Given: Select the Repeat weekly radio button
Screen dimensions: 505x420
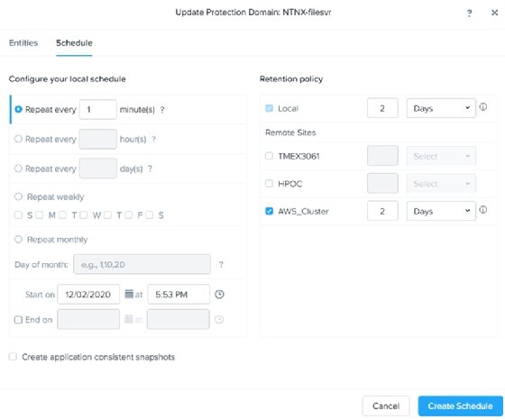Looking at the screenshot, I should (x=18, y=196).
